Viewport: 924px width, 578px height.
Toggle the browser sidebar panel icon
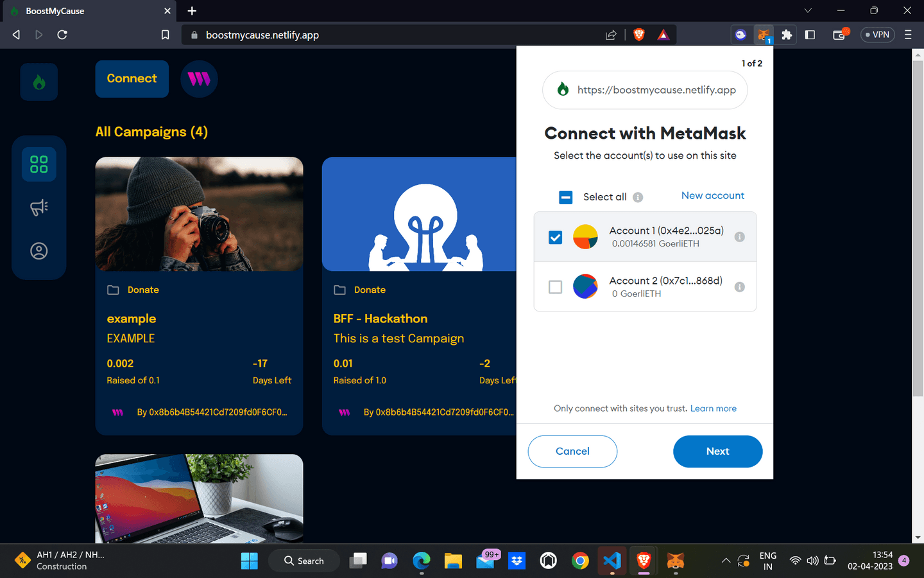(810, 35)
